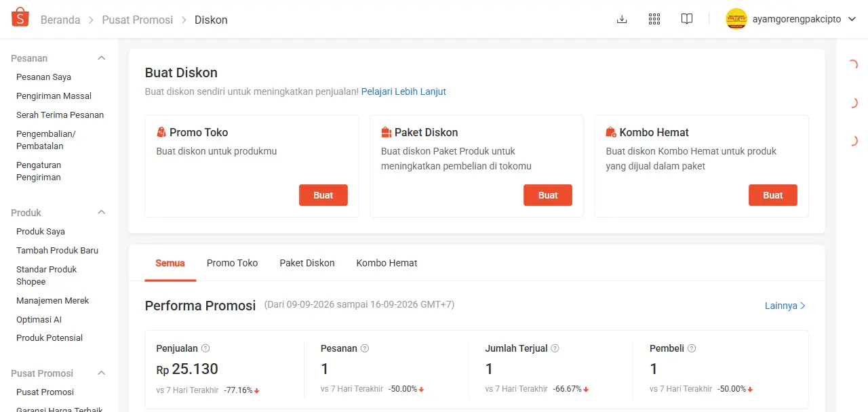Screen dimensions: 868x412
Task: Go to Beranda breadcrumb
Action: 60,20
